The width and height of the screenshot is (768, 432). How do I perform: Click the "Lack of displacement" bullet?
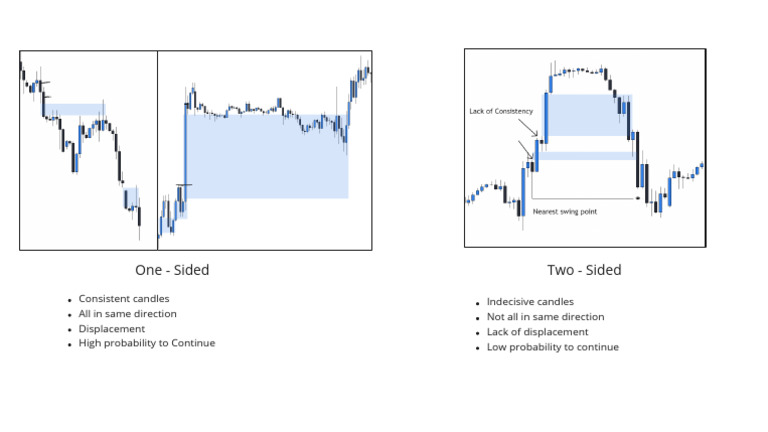pos(537,332)
